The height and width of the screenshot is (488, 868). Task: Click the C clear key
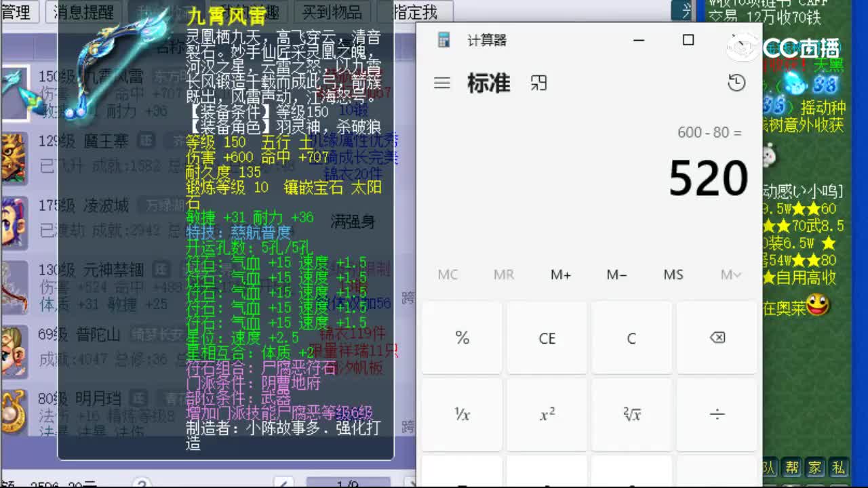[x=631, y=338]
